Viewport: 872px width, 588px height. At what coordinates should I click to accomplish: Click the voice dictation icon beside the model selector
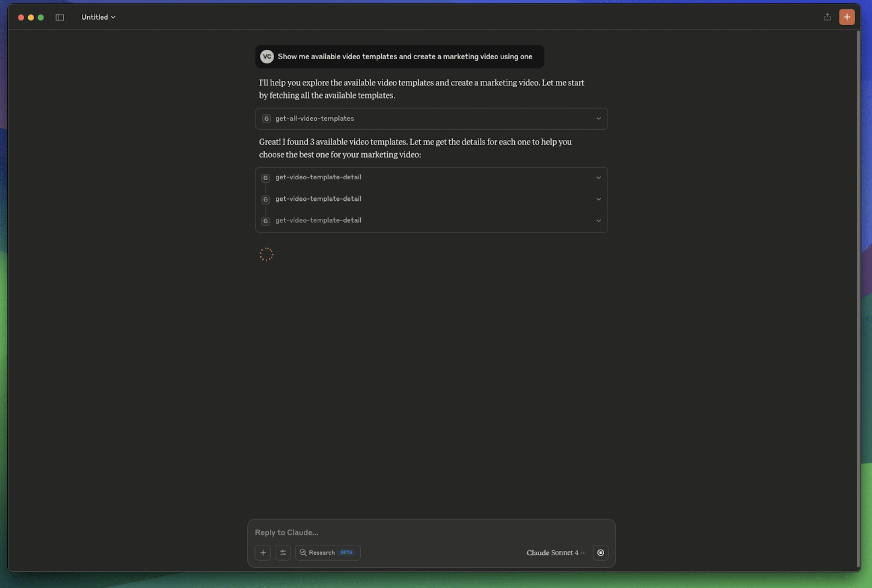[600, 552]
